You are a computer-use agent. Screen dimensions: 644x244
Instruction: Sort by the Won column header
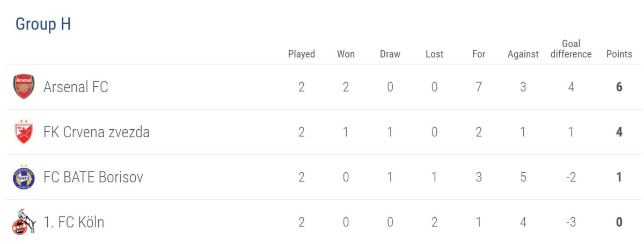(346, 54)
